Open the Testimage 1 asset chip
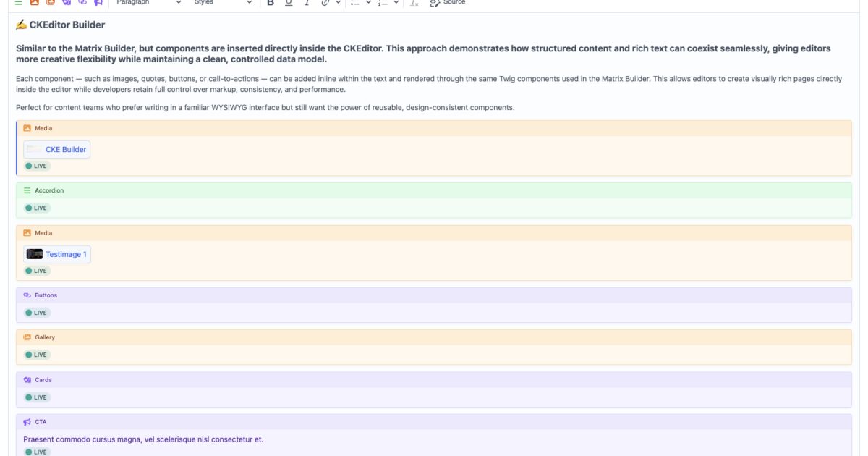Screen dimensions: 868x456 coord(57,254)
